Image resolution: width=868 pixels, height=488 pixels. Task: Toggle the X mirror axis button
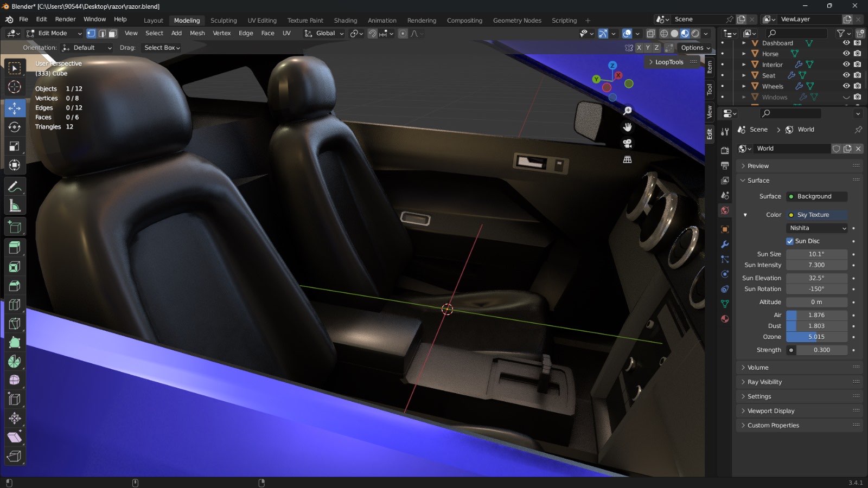(639, 48)
